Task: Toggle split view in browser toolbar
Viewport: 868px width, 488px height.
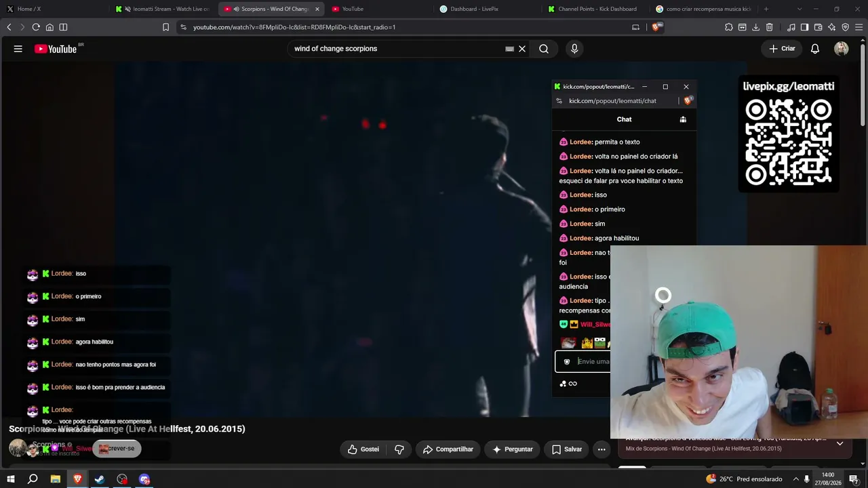Action: click(63, 27)
